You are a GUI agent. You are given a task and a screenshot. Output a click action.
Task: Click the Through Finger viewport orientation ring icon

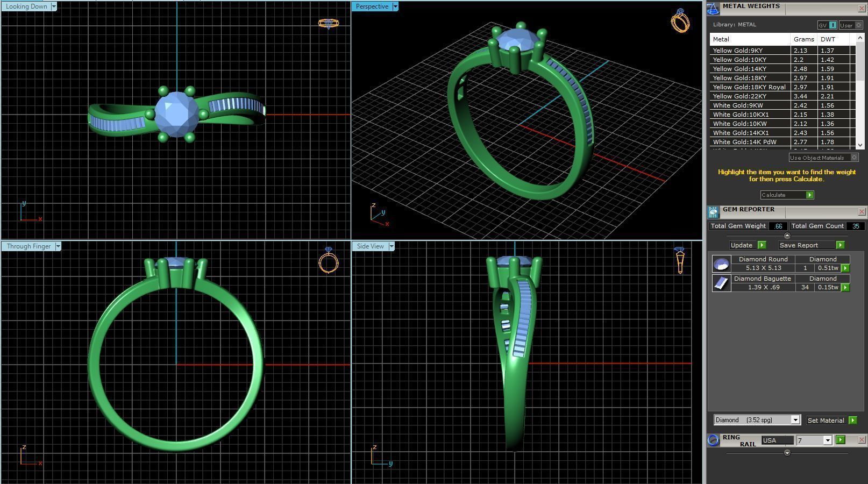click(x=329, y=261)
